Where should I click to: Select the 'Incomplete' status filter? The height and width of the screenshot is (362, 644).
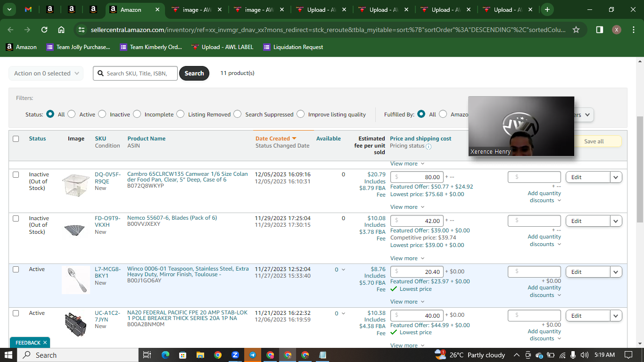[x=137, y=114]
